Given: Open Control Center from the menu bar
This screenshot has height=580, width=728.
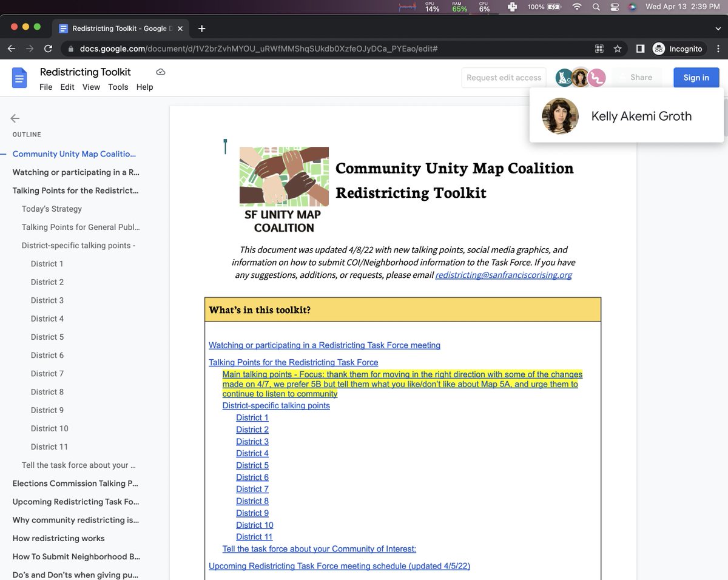Looking at the screenshot, I should 615,7.
